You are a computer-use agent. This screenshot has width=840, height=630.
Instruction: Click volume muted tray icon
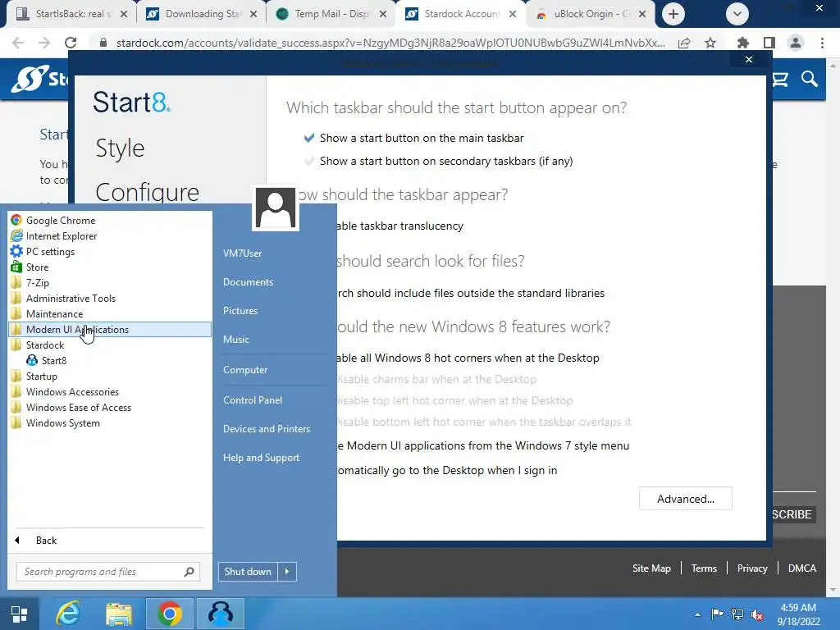(757, 614)
